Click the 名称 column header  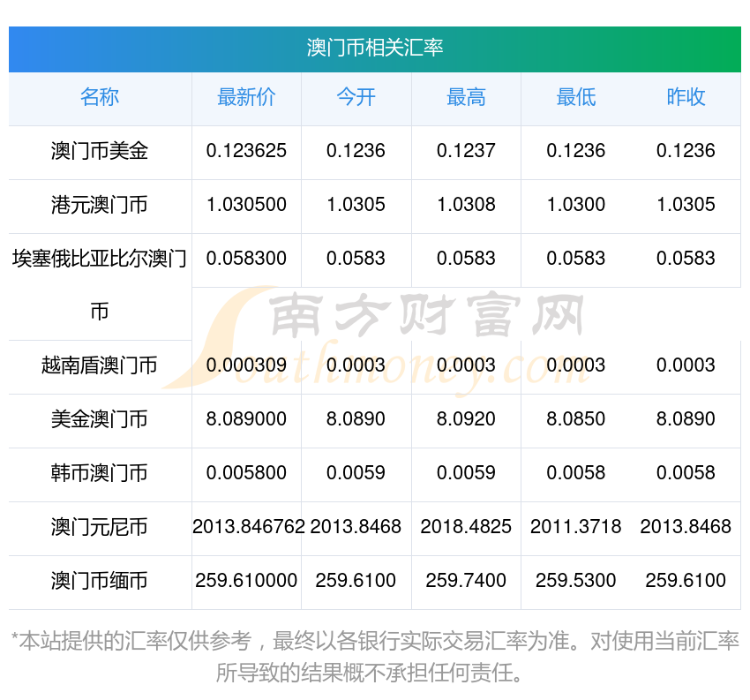100,97
